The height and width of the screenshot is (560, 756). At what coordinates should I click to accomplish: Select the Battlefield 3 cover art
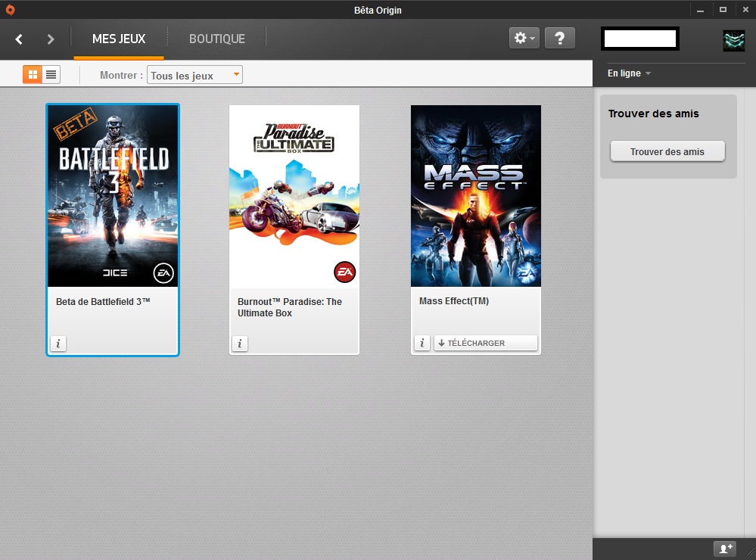[113, 196]
